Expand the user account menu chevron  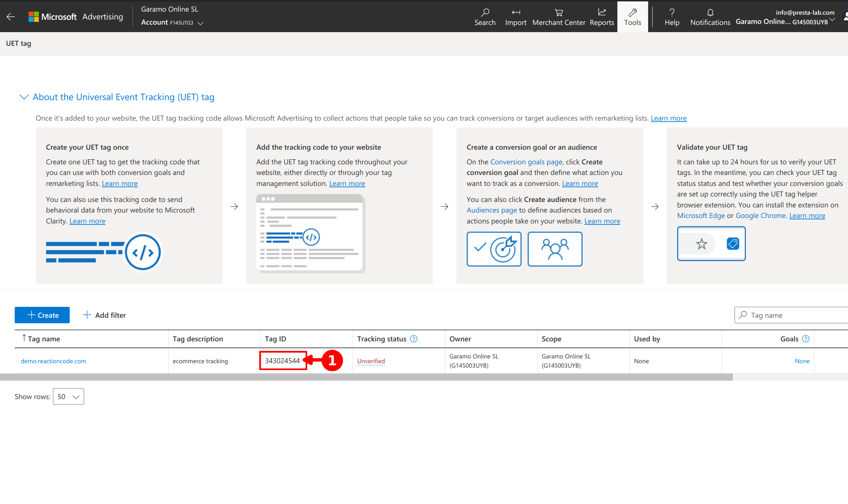coord(832,20)
